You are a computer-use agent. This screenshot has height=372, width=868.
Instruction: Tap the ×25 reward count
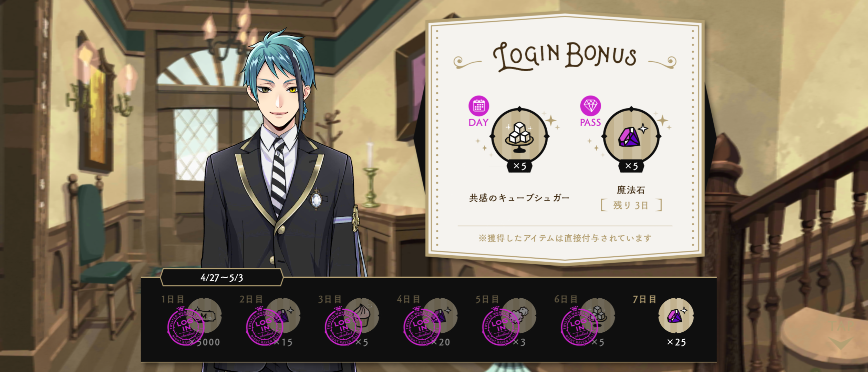pyautogui.click(x=676, y=342)
